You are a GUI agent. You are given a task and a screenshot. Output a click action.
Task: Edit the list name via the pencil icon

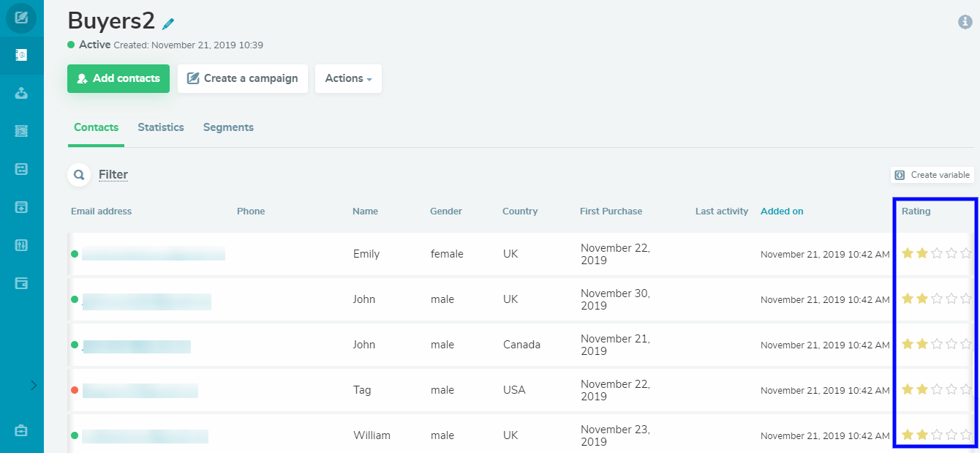pyautogui.click(x=168, y=23)
